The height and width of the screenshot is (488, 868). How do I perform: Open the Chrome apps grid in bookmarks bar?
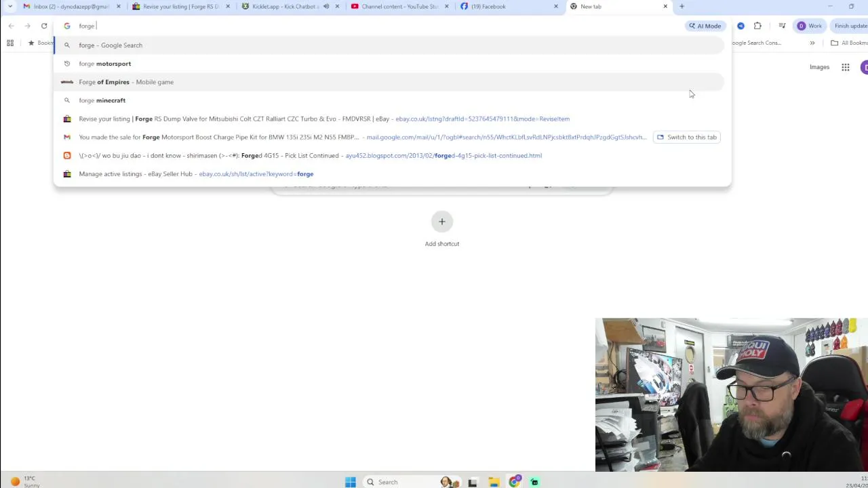[10, 43]
